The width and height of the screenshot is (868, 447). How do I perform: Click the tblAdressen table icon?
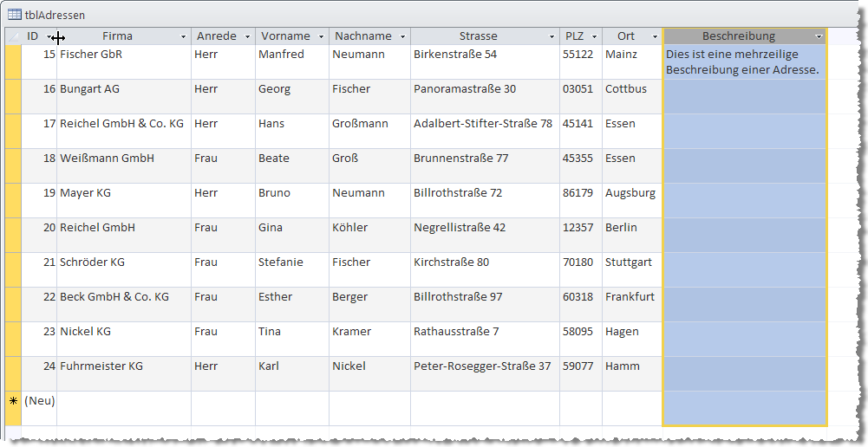pyautogui.click(x=16, y=15)
